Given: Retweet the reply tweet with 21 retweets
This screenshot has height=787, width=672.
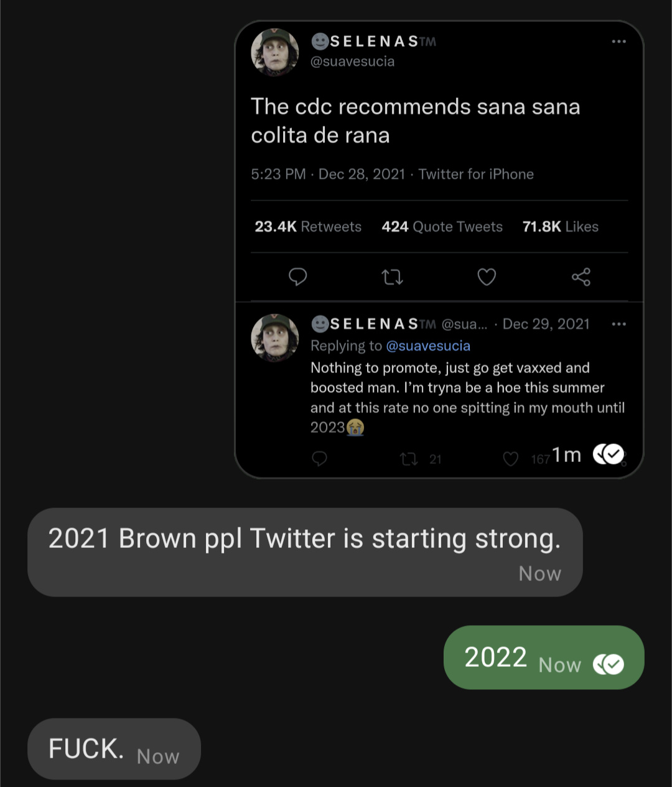Looking at the screenshot, I should [x=409, y=459].
